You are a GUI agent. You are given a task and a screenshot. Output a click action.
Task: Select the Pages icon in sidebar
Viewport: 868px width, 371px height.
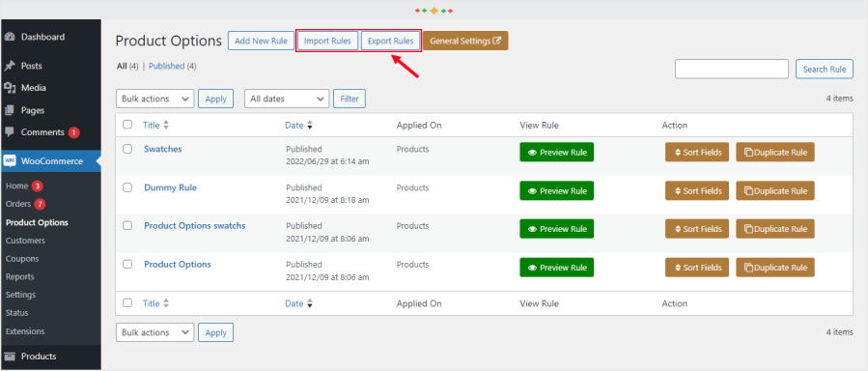(x=10, y=110)
